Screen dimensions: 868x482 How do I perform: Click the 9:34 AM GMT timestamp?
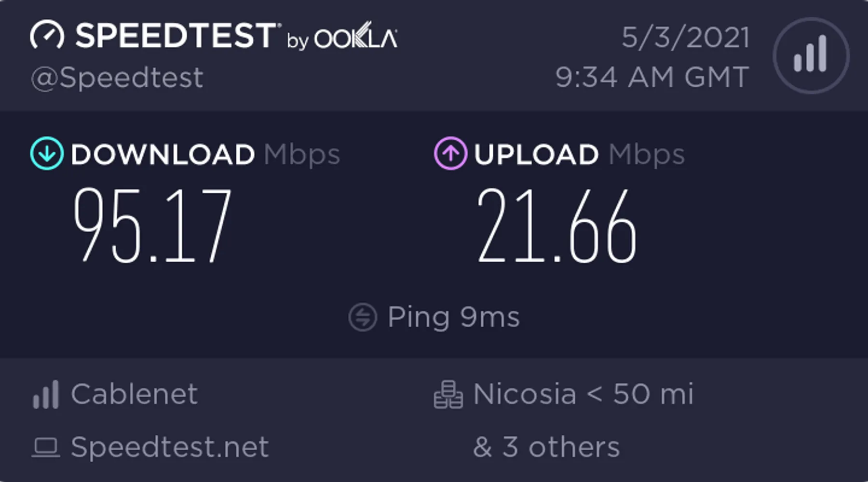tap(652, 77)
